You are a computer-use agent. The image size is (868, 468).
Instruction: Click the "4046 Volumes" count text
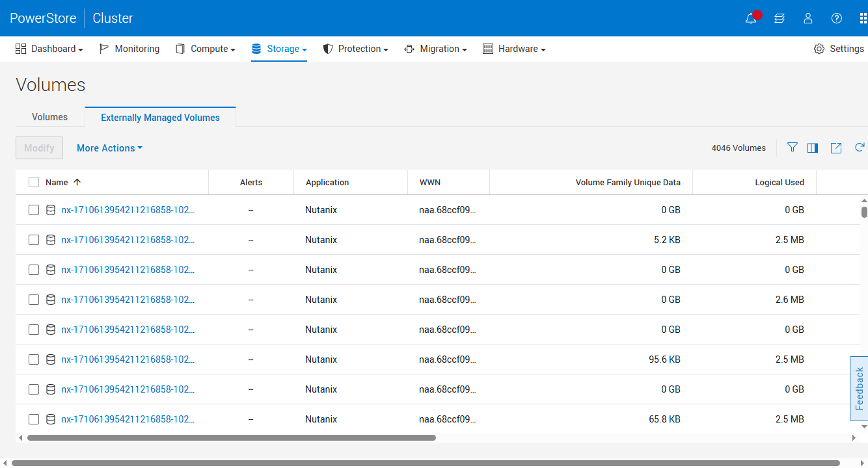[739, 148]
